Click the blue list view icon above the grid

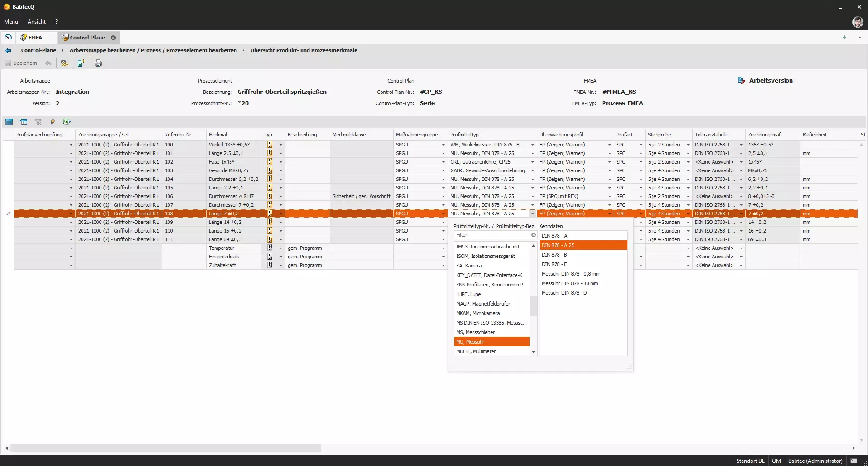pos(9,122)
